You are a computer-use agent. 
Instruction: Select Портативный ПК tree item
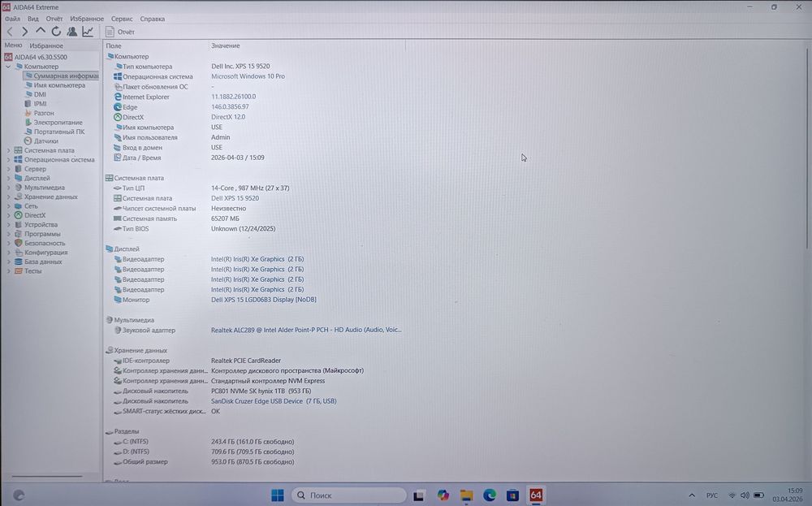pos(55,132)
